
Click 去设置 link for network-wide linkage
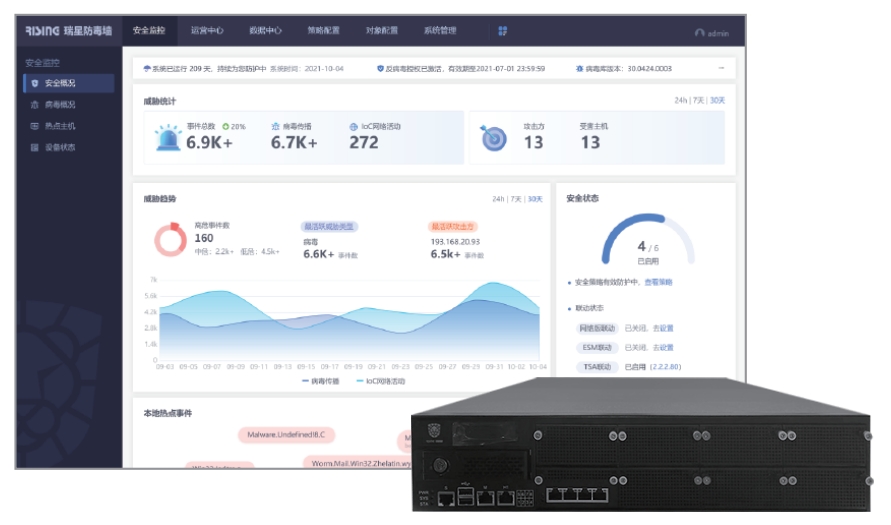point(663,328)
